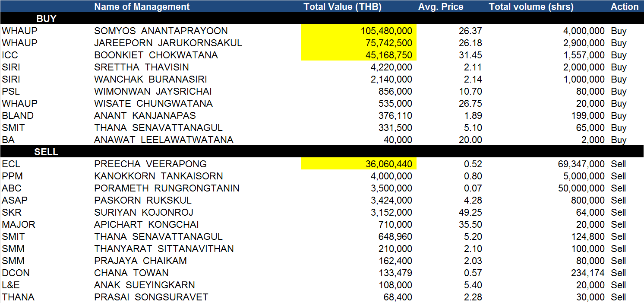Select the volume 1,557,000

coord(584,55)
